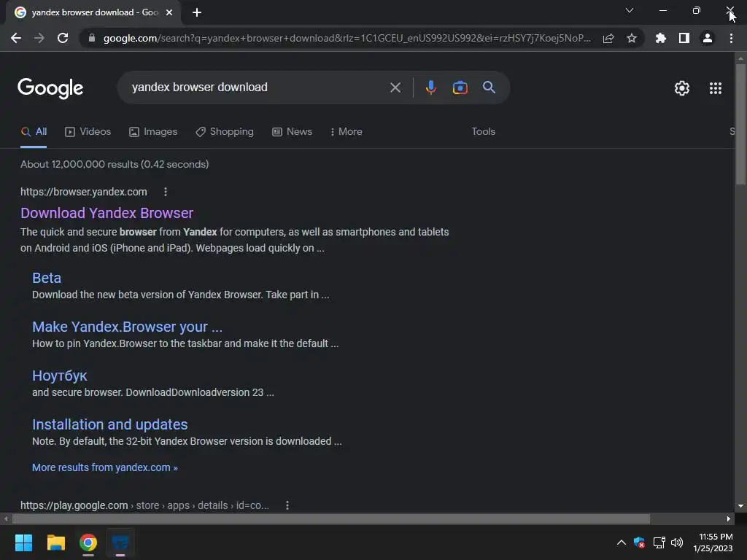Open the Chrome profile menu

click(x=708, y=38)
